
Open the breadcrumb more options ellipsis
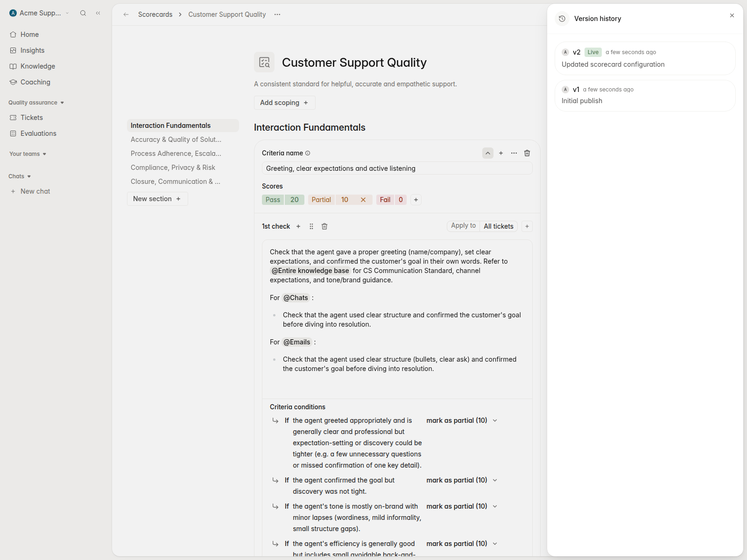click(277, 14)
